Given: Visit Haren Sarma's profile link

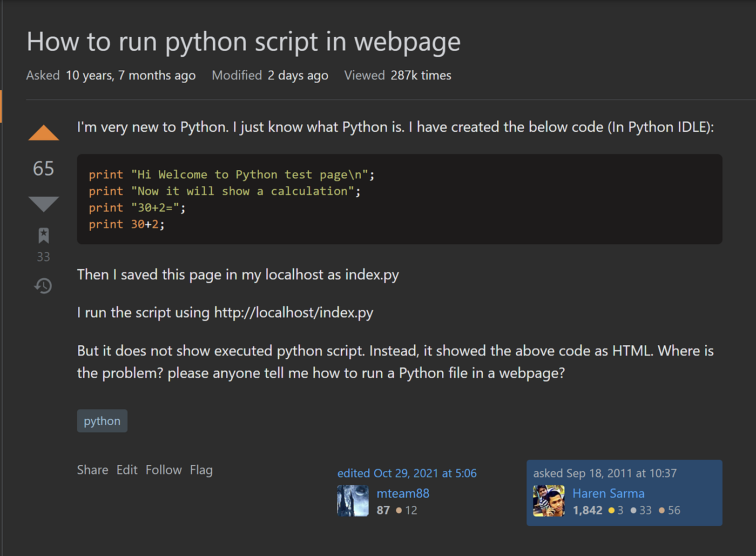Looking at the screenshot, I should point(609,493).
